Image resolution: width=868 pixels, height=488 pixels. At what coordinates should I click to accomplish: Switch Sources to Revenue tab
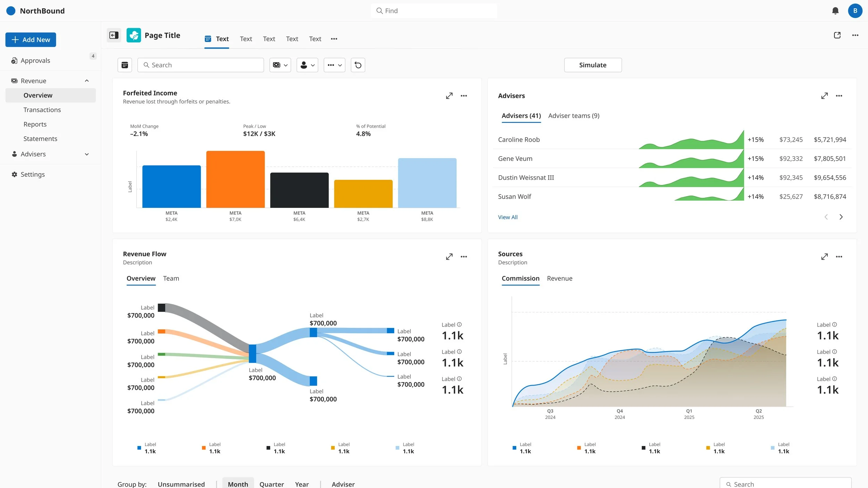[559, 278]
